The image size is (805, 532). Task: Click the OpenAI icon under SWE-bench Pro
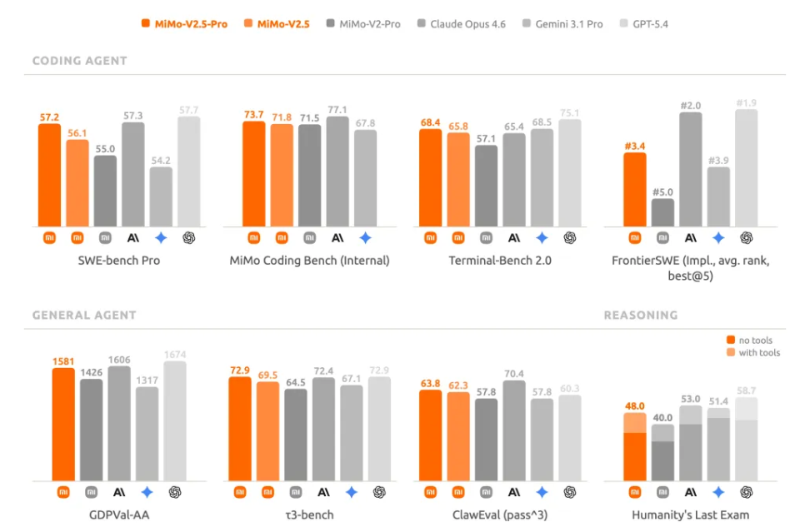click(189, 238)
